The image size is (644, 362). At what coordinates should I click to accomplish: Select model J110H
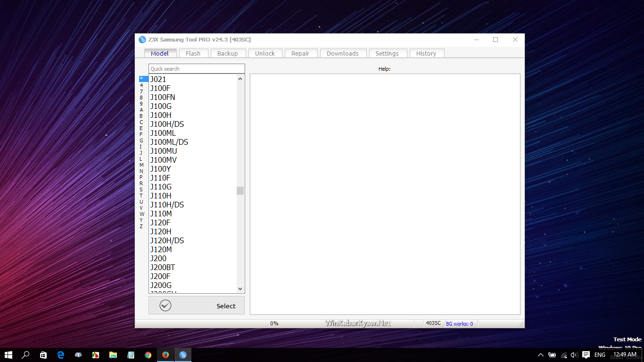pos(161,196)
